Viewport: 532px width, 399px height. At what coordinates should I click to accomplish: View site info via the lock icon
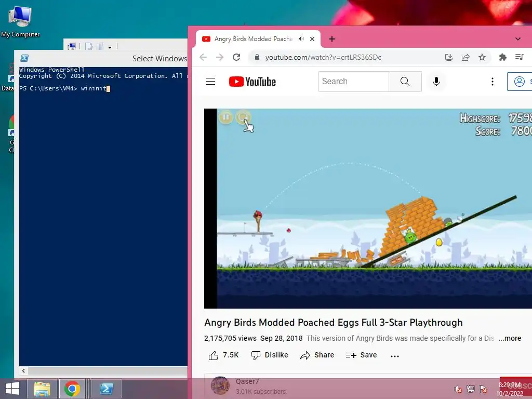click(257, 57)
